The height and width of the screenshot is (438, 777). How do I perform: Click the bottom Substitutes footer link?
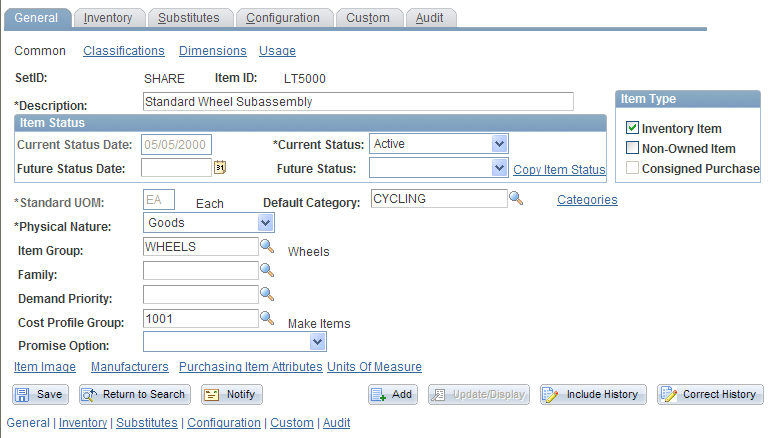pyautogui.click(x=147, y=423)
